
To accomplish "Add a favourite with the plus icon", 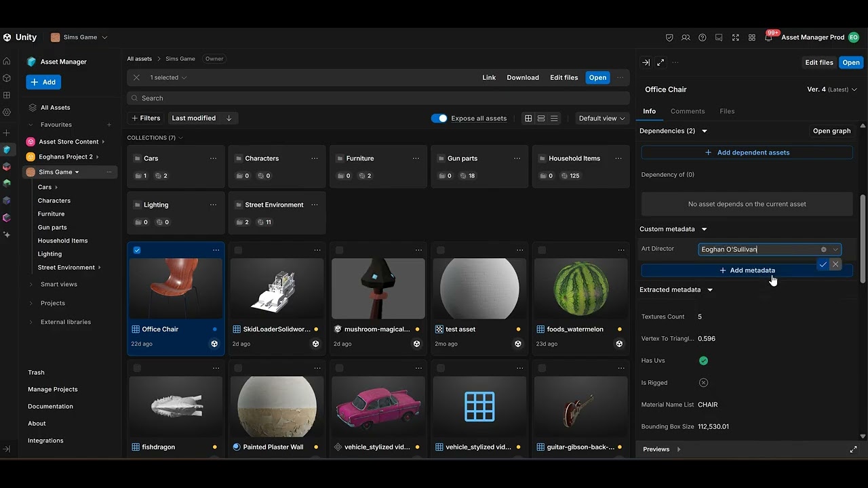I will tap(108, 125).
